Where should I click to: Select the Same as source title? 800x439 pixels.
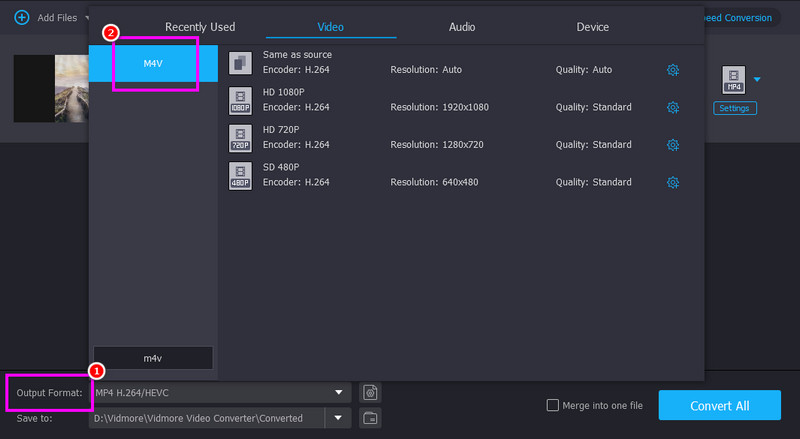point(297,55)
